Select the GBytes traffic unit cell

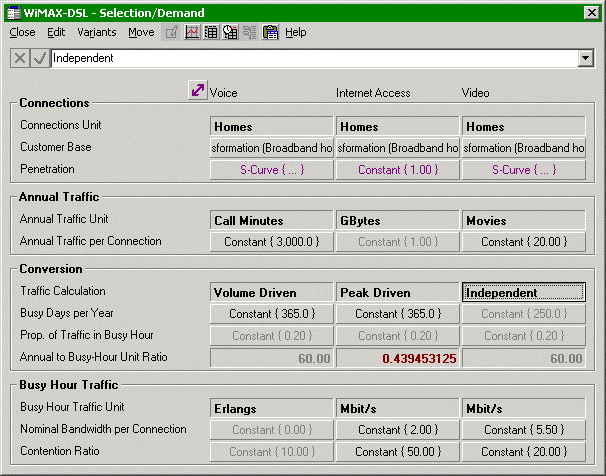(x=397, y=221)
